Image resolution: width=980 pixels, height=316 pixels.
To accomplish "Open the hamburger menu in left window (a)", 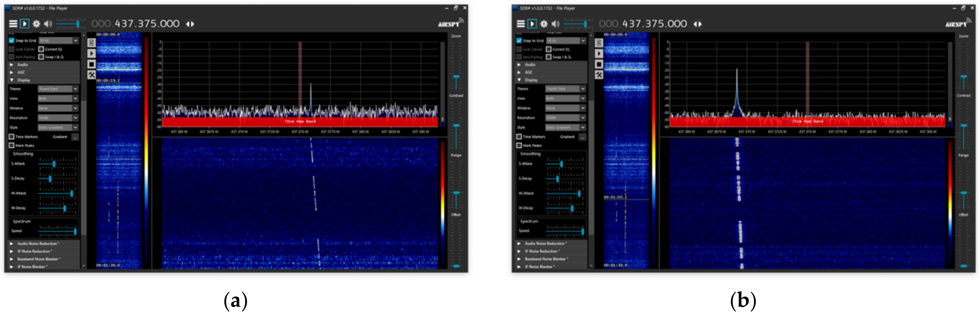I will 13,24.
